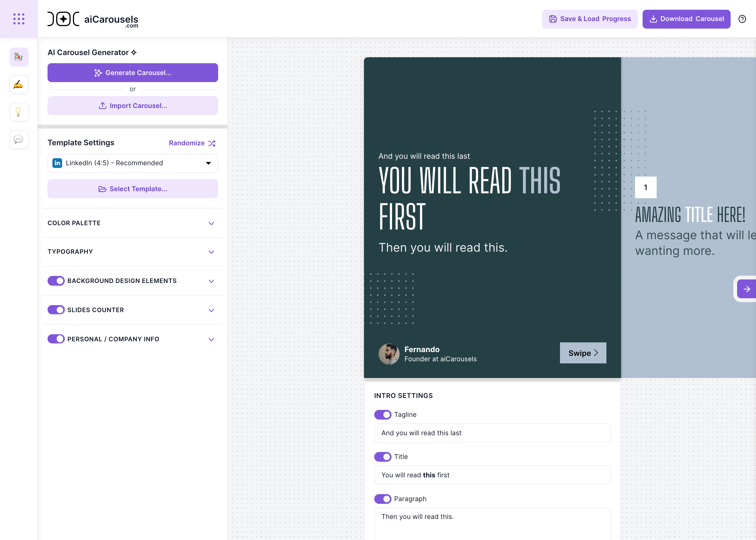Turn off the Slides Counter toggle
Image resolution: width=756 pixels, height=540 pixels.
(x=56, y=310)
